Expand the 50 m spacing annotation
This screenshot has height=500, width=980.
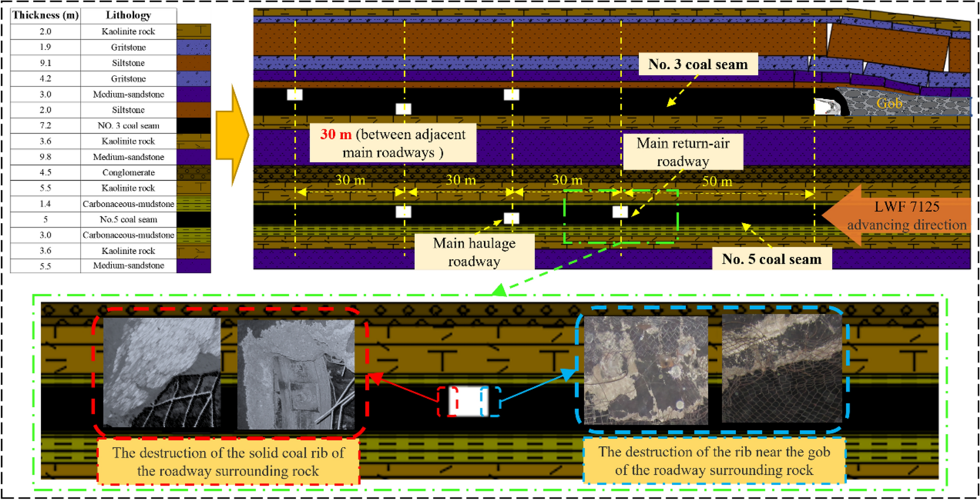click(718, 182)
